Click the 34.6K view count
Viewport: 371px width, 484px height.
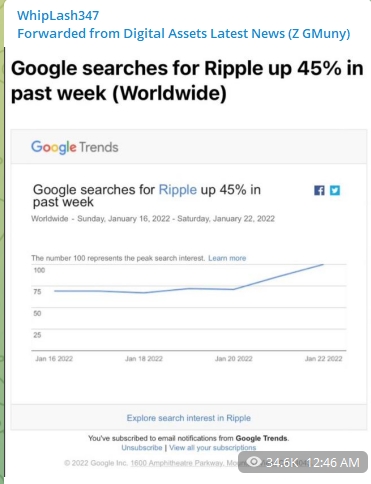click(282, 462)
